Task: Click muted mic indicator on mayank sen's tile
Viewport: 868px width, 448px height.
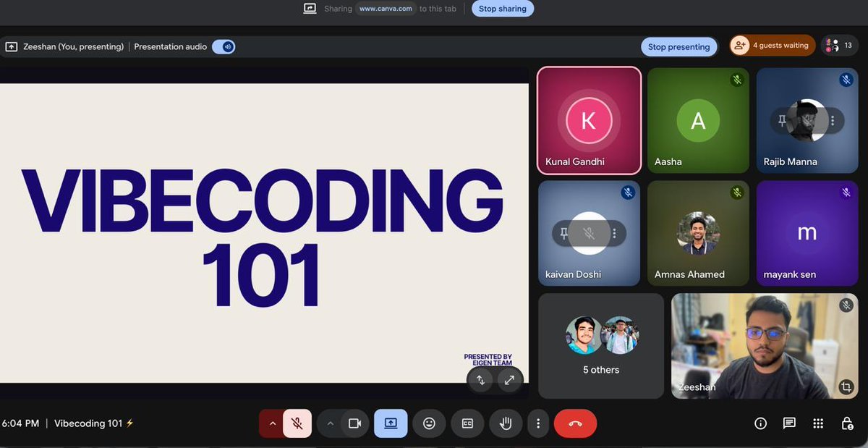Action: click(846, 193)
